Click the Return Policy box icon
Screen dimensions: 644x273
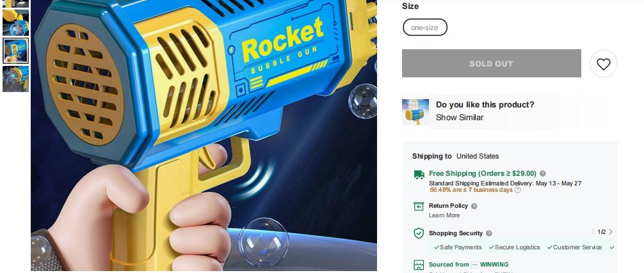[419, 206]
